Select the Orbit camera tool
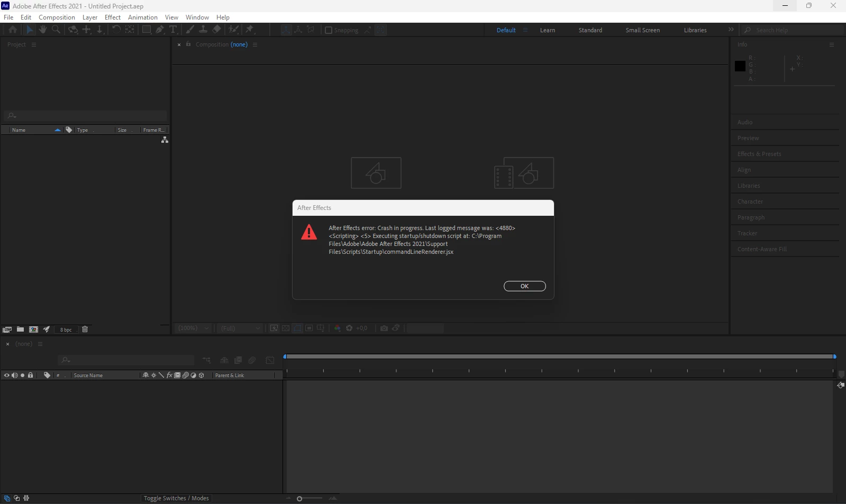The image size is (846, 504). pyautogui.click(x=73, y=30)
